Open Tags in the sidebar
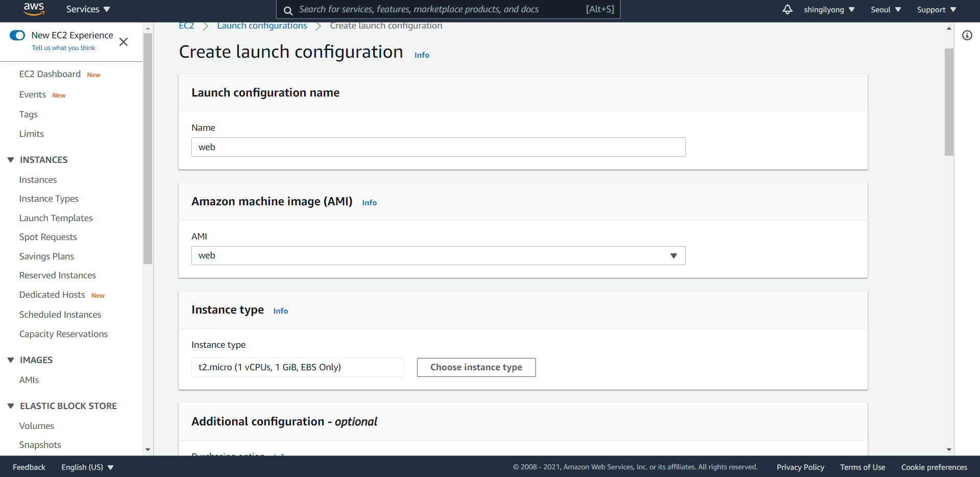 tap(29, 114)
